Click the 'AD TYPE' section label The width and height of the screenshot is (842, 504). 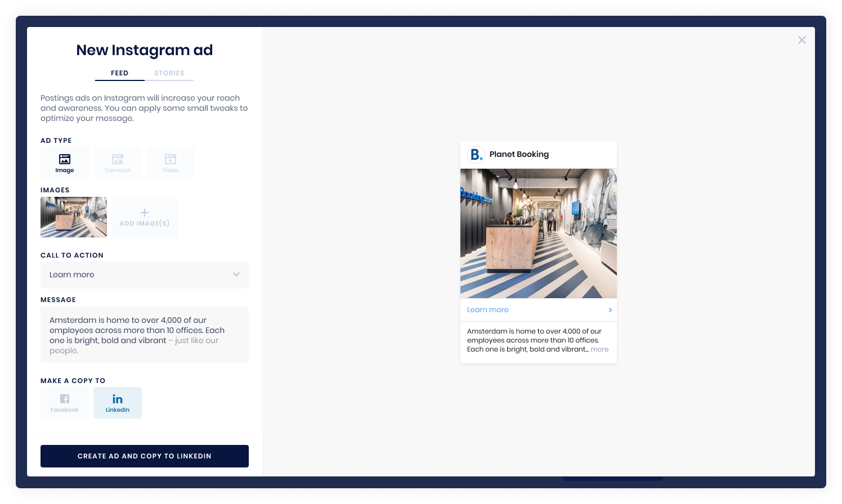click(x=56, y=141)
